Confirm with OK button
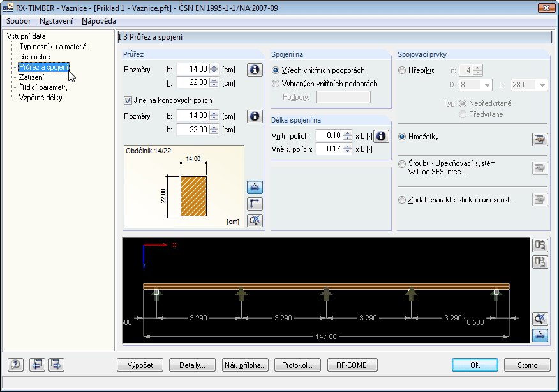 tap(475, 365)
